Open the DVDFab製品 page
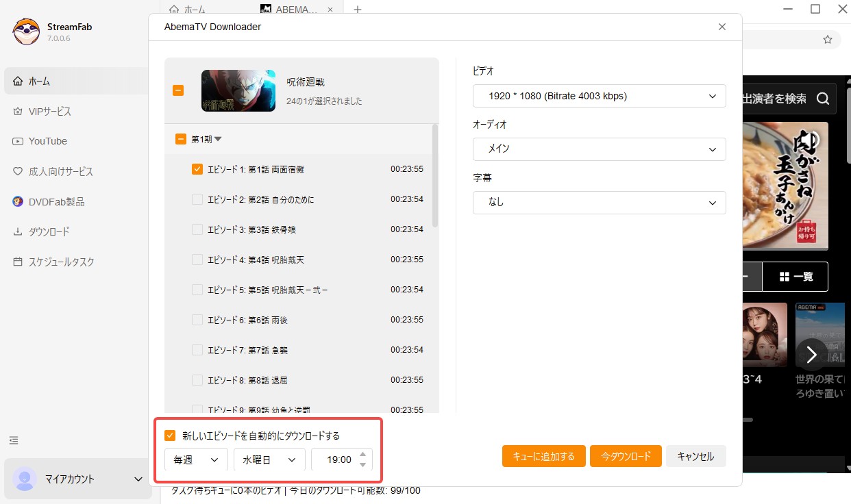The height and width of the screenshot is (504, 851). click(x=59, y=201)
